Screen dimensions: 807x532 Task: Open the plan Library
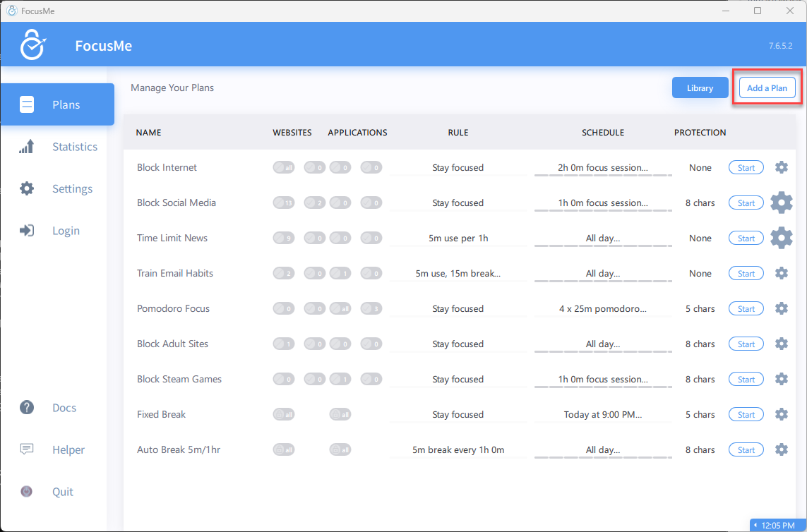tap(700, 88)
